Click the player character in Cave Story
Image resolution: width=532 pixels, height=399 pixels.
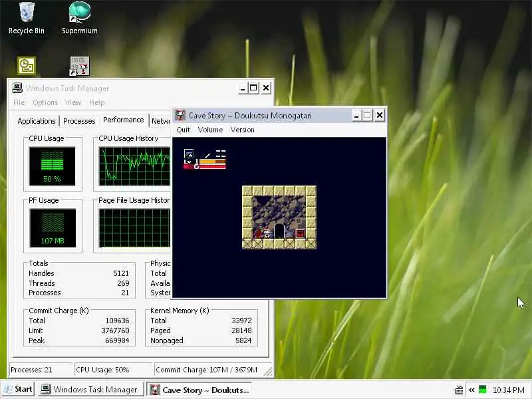(267, 232)
